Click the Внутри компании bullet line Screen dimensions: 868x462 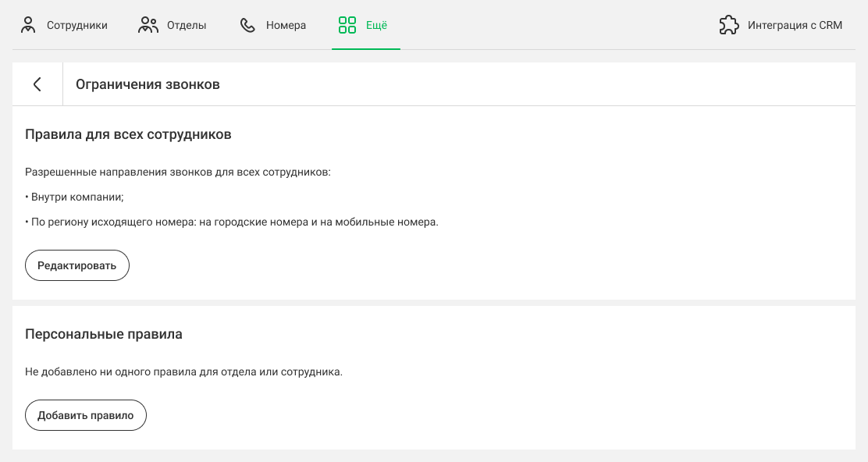(x=75, y=197)
